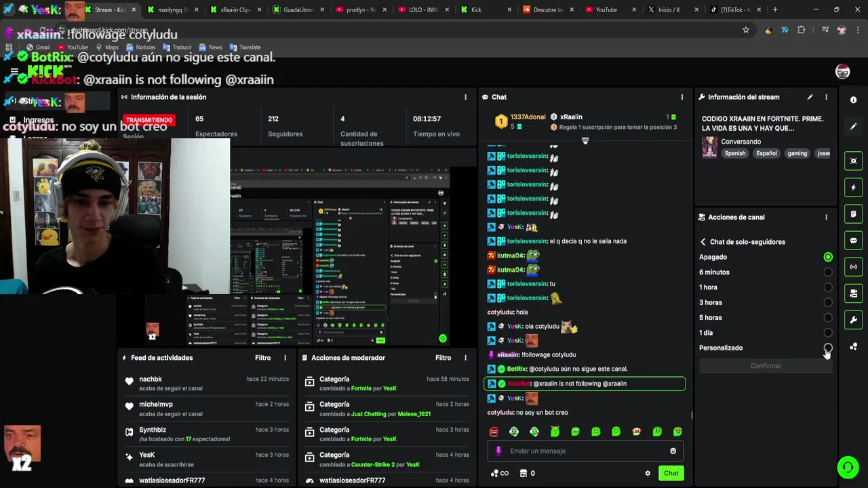Select the 6 minutos radio option
Screen dimensions: 868x488
(x=828, y=272)
